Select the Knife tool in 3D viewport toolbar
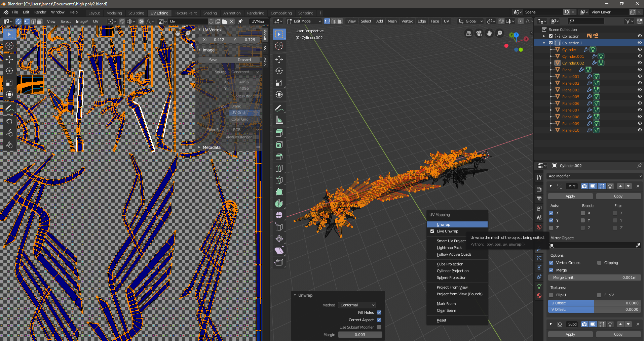The image size is (644, 341). [279, 180]
